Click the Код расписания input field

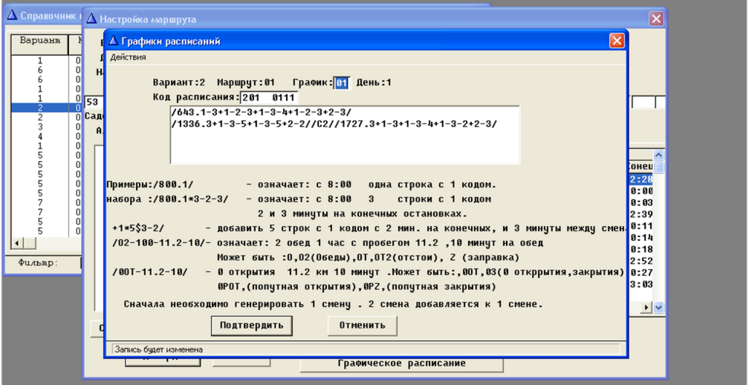coord(268,97)
